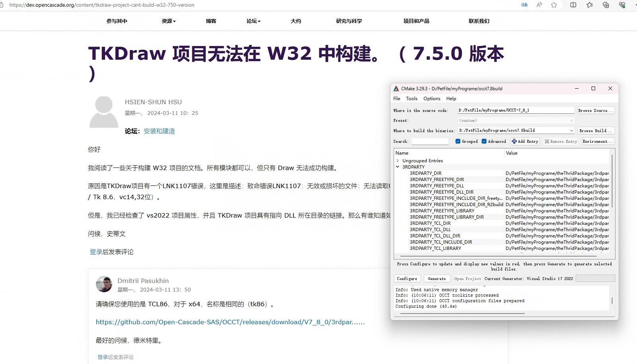Collapse the 3RDPARTY tree group
This screenshot has width=637, height=364.
pyautogui.click(x=397, y=167)
